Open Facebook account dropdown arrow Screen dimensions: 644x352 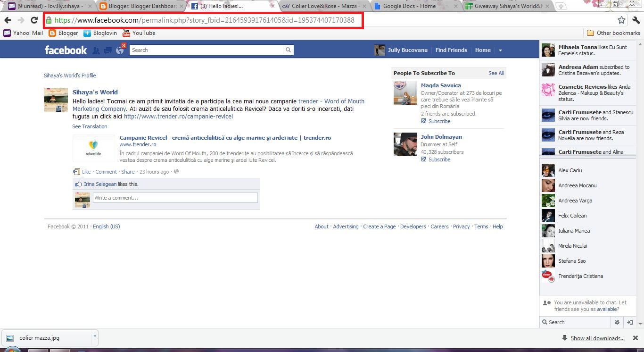500,50
